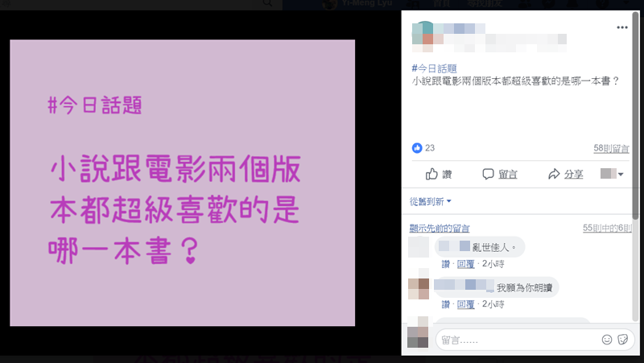This screenshot has height=363, width=644.
Task: Open the post options three-dot menu
Action: click(621, 27)
